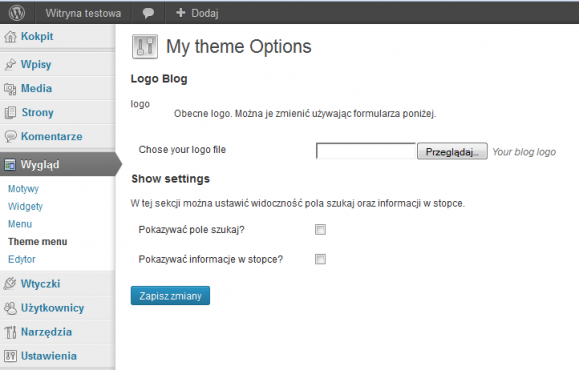579x370 pixels.
Task: Click the logo file path field
Action: pos(366,151)
